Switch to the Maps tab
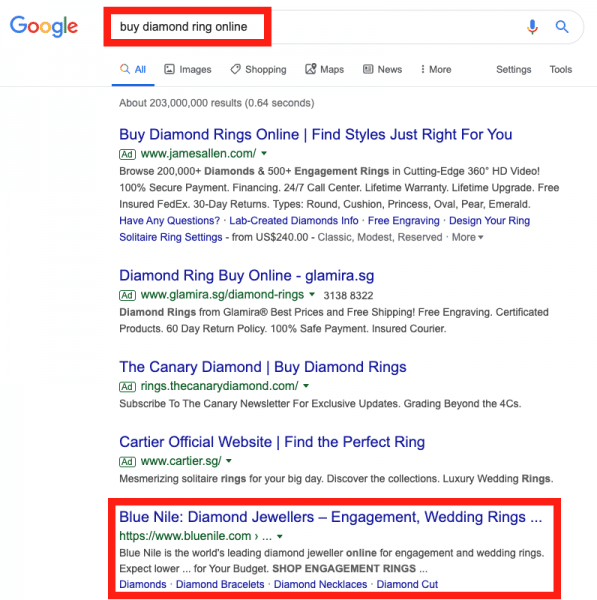The image size is (597, 600). pyautogui.click(x=325, y=69)
